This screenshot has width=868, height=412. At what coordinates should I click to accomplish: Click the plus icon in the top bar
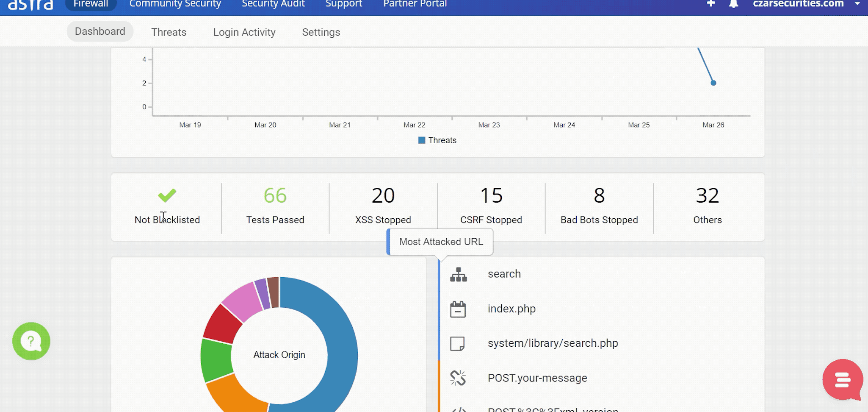[x=710, y=3]
